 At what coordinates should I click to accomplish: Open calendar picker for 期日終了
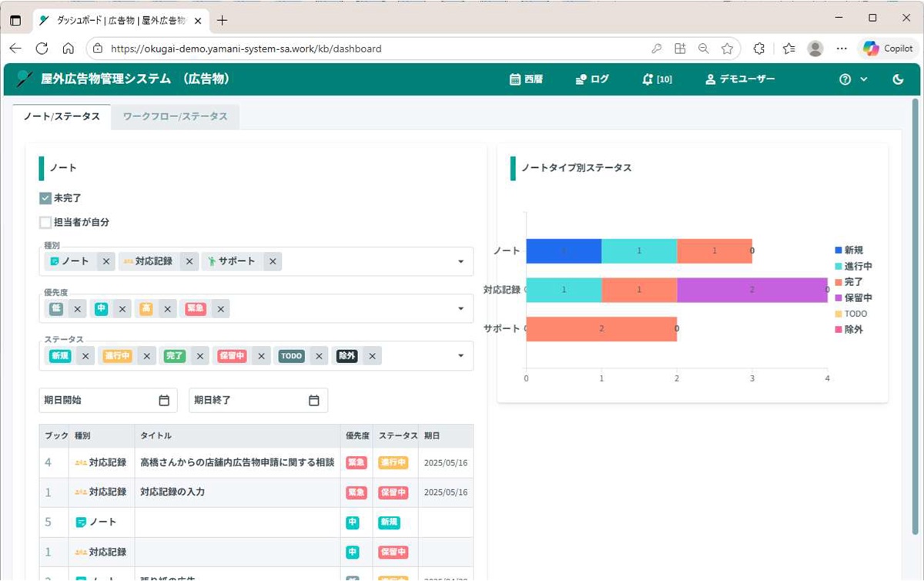coord(314,401)
